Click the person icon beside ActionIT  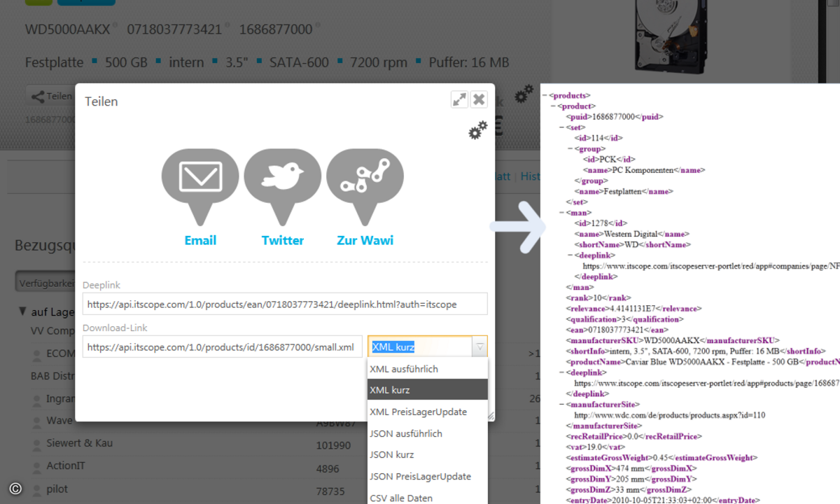(x=37, y=467)
